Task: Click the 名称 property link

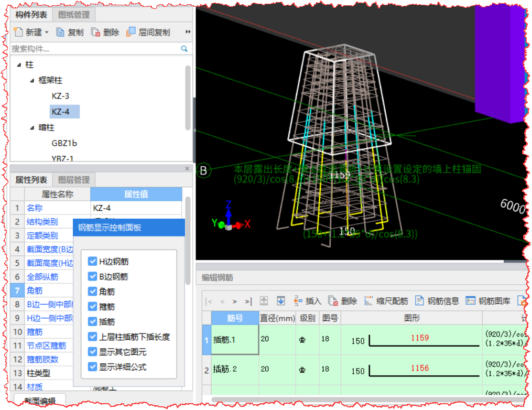Action: [x=35, y=208]
